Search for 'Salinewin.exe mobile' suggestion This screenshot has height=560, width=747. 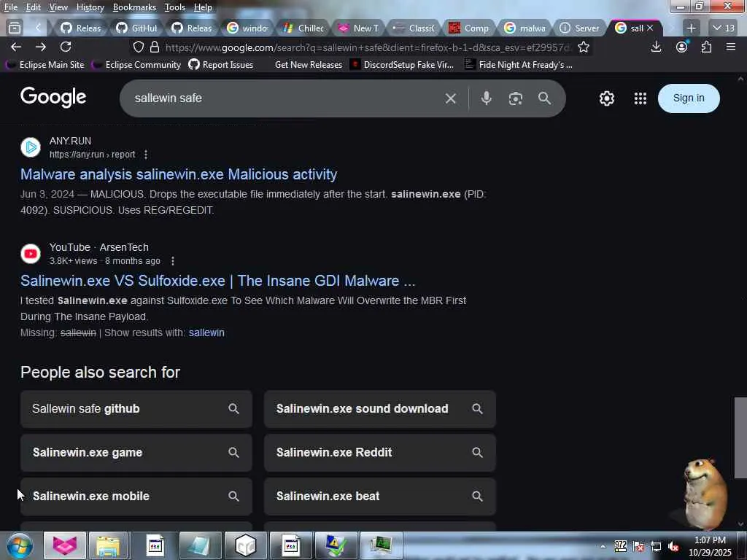pyautogui.click(x=136, y=496)
